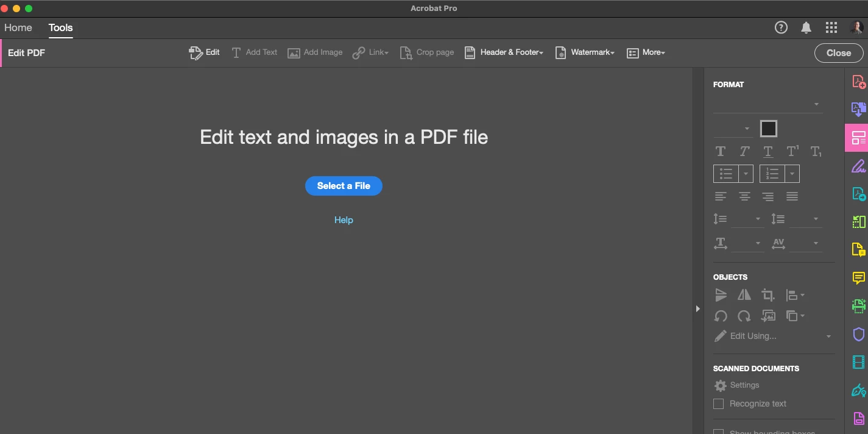The height and width of the screenshot is (434, 868).
Task: Open Organize Pages tool in sidebar
Action: click(x=858, y=222)
